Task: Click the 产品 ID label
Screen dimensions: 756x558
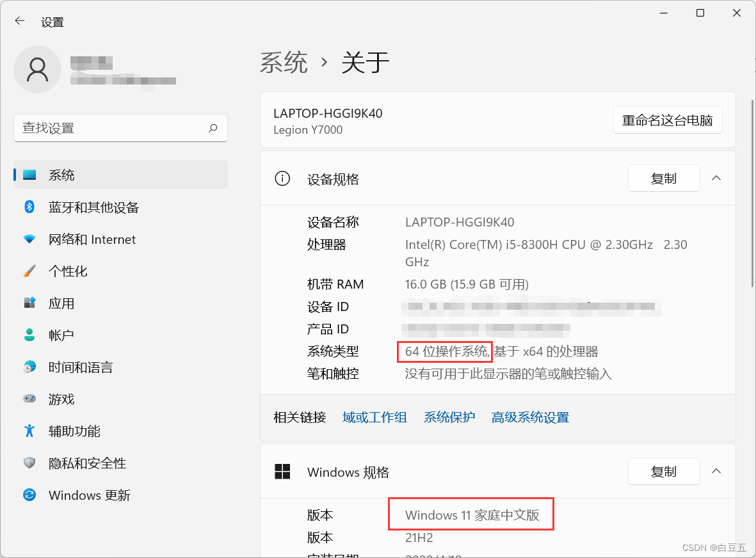Action: [x=328, y=329]
